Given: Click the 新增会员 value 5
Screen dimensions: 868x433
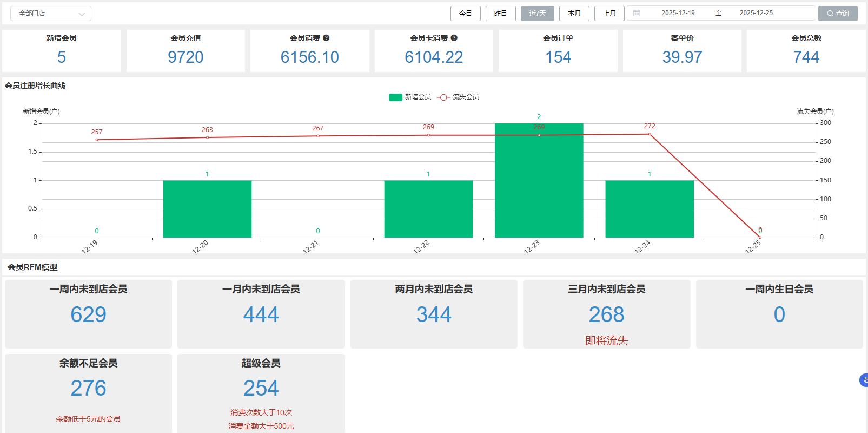Looking at the screenshot, I should click(x=62, y=57).
